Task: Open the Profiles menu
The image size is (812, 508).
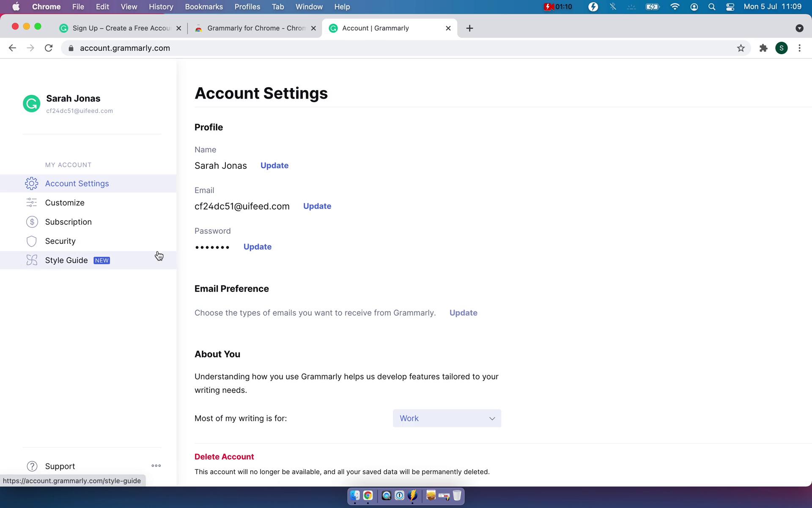Action: 247,7
